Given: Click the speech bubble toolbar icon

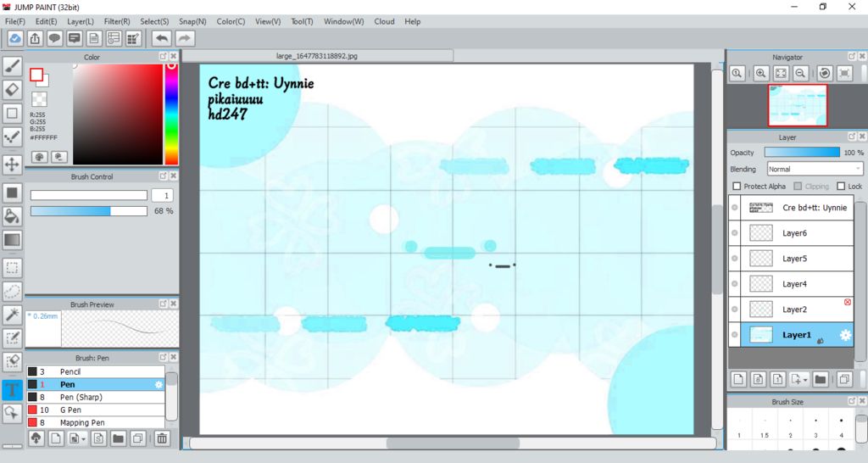Looking at the screenshot, I should coord(54,39).
